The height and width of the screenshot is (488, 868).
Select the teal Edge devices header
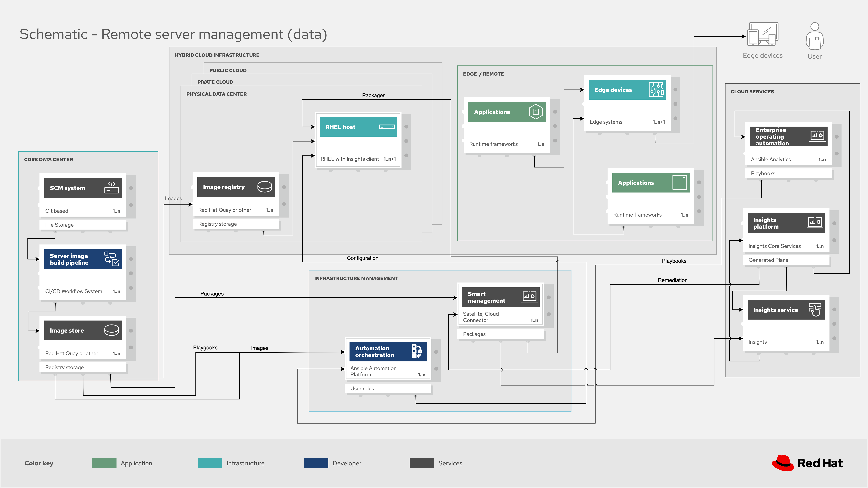pyautogui.click(x=627, y=90)
